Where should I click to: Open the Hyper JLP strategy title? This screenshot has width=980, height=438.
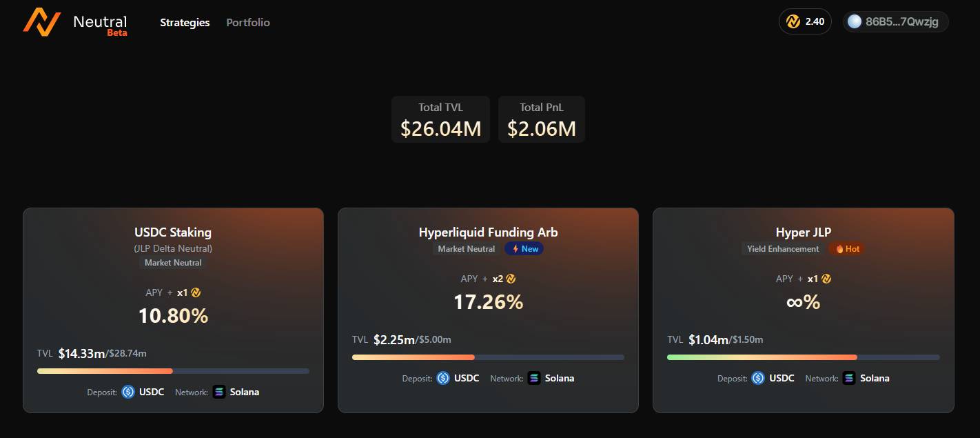click(803, 232)
